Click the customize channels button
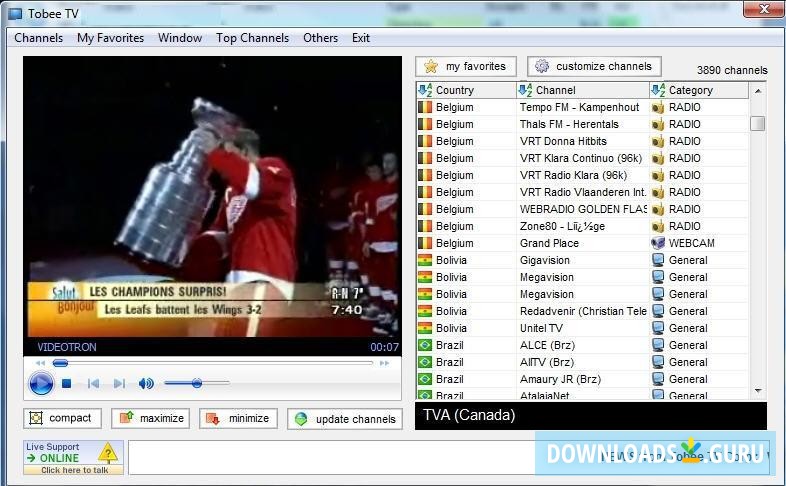 click(x=594, y=66)
